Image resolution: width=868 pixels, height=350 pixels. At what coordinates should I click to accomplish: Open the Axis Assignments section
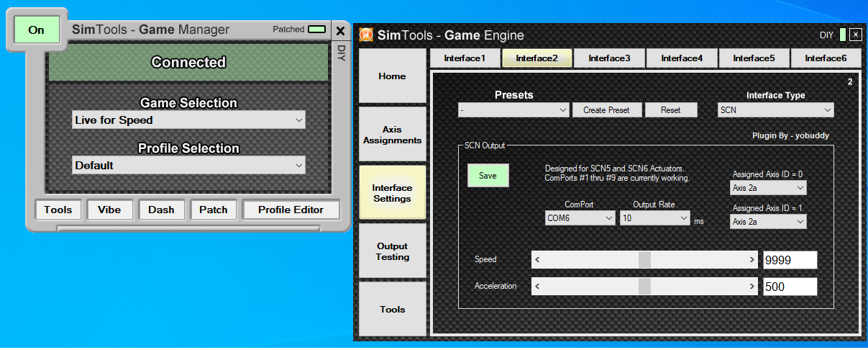(392, 135)
